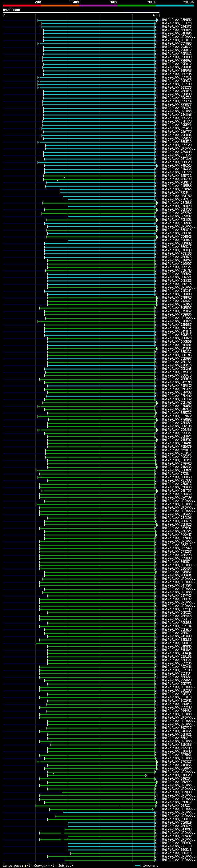
Task: Select the UniRef100_A4RZK5 hit label
Action: (x=177, y=166)
